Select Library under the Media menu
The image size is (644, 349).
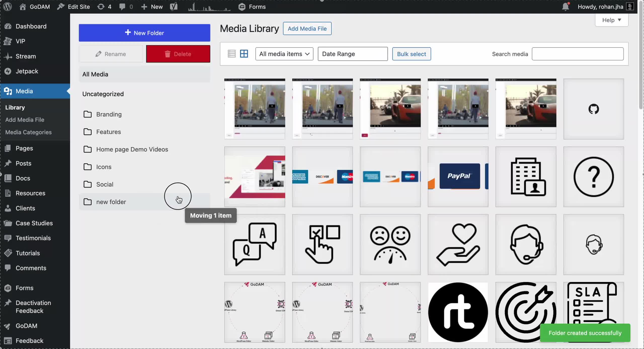tap(15, 107)
